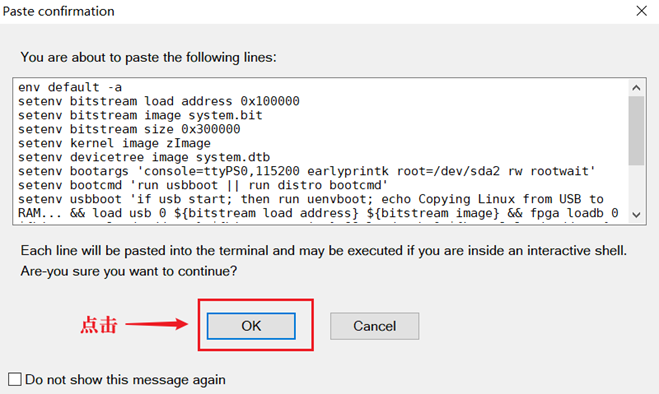Click the red 点击 arrow annotation
Screen dimensions: 659x394
coord(134,325)
